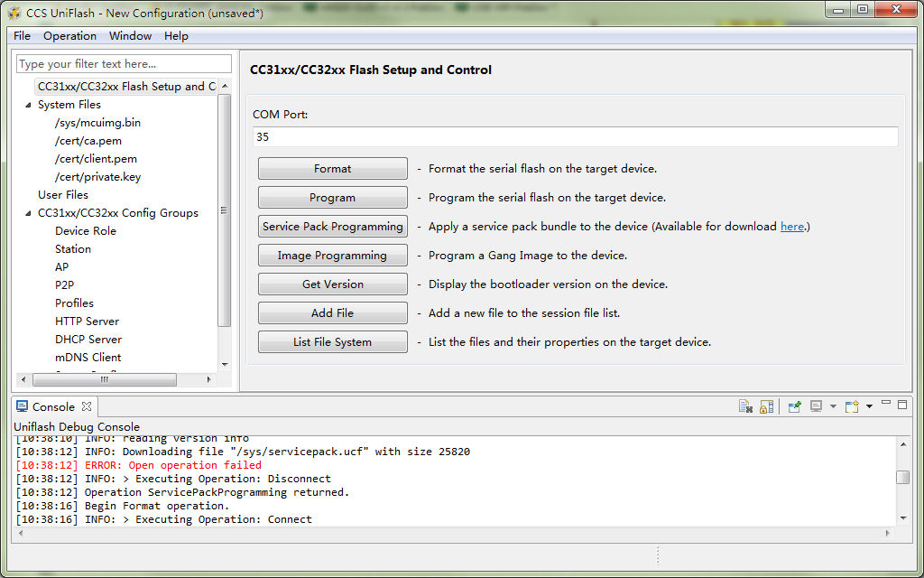The width and height of the screenshot is (924, 578).
Task: Click the Image Programming button
Action: point(332,256)
